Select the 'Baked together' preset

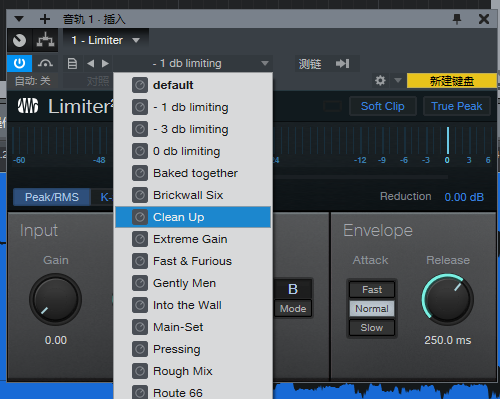193,173
